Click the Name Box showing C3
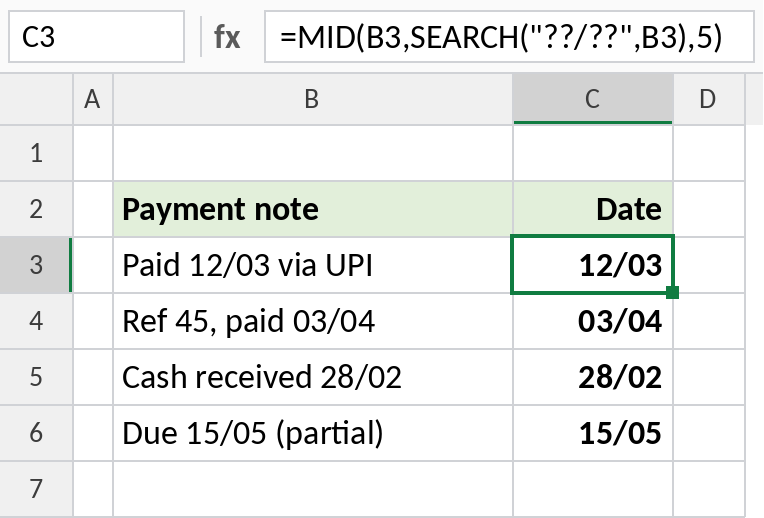The height and width of the screenshot is (518, 764). click(x=96, y=37)
